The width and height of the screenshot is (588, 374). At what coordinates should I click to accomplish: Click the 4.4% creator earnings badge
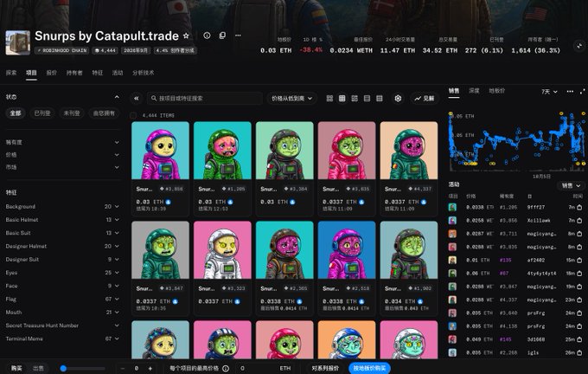[x=176, y=50]
